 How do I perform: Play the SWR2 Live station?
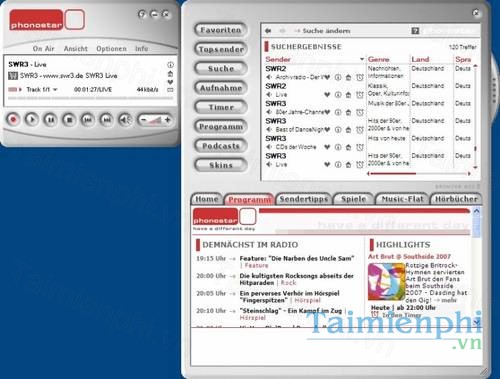coord(269,95)
